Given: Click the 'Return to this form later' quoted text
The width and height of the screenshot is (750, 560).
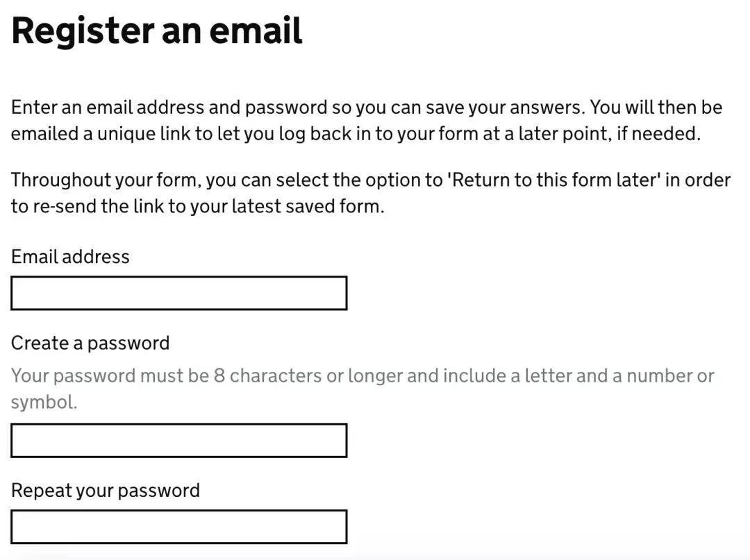Looking at the screenshot, I should pos(553,180).
